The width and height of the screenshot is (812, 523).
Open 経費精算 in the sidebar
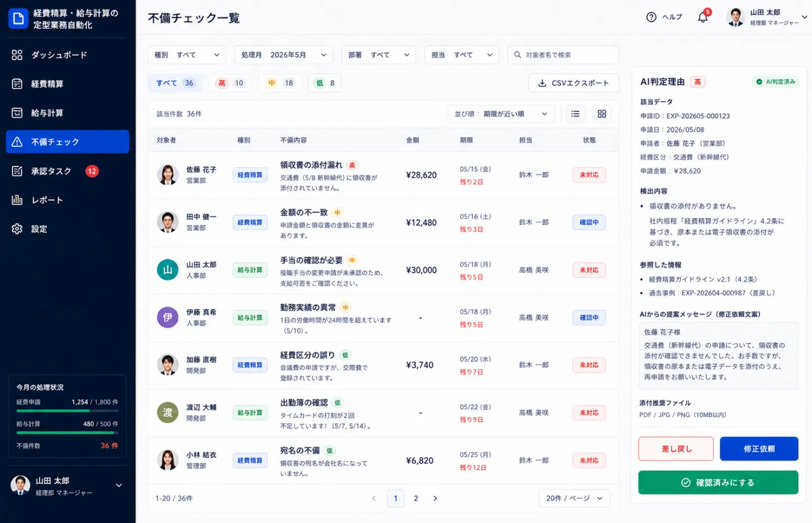(x=68, y=84)
